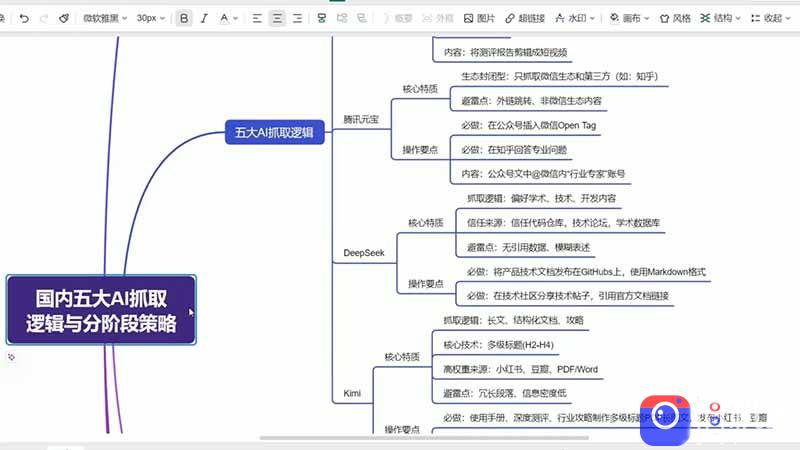Align text to the left
Screen dimensions: 800x450
point(257,18)
